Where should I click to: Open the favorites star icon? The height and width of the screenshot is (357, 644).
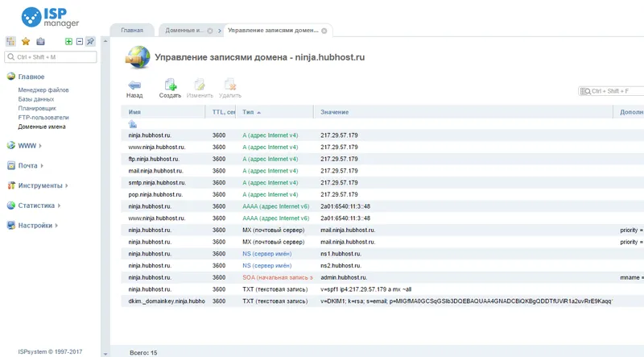[x=26, y=42]
